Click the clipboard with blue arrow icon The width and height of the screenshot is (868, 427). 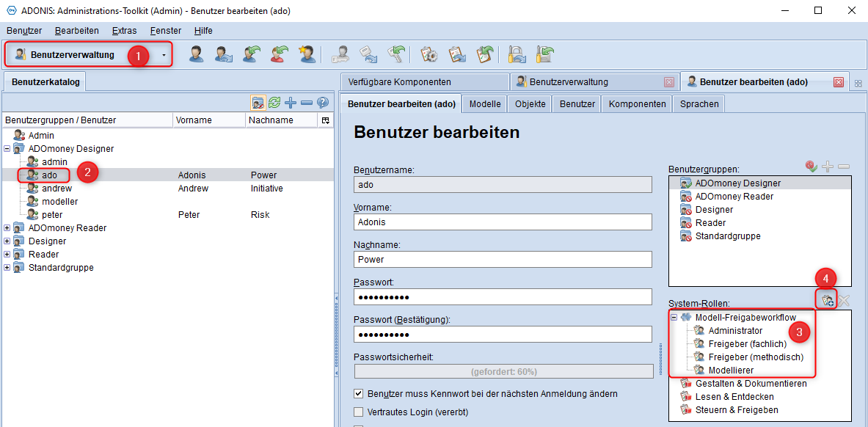pos(456,54)
